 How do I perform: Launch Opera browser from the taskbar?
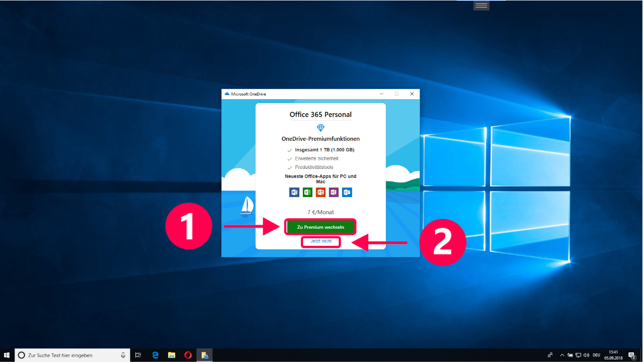point(188,355)
